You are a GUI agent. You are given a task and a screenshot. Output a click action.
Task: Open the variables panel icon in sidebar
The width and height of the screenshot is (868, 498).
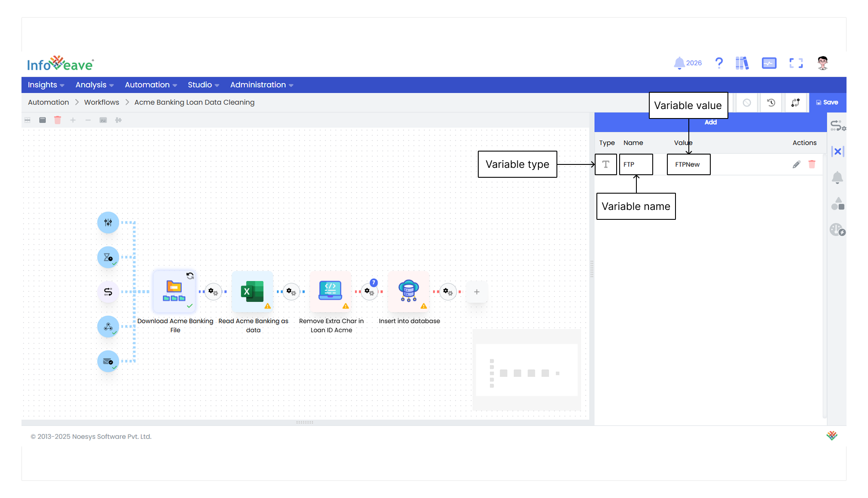[x=838, y=151]
